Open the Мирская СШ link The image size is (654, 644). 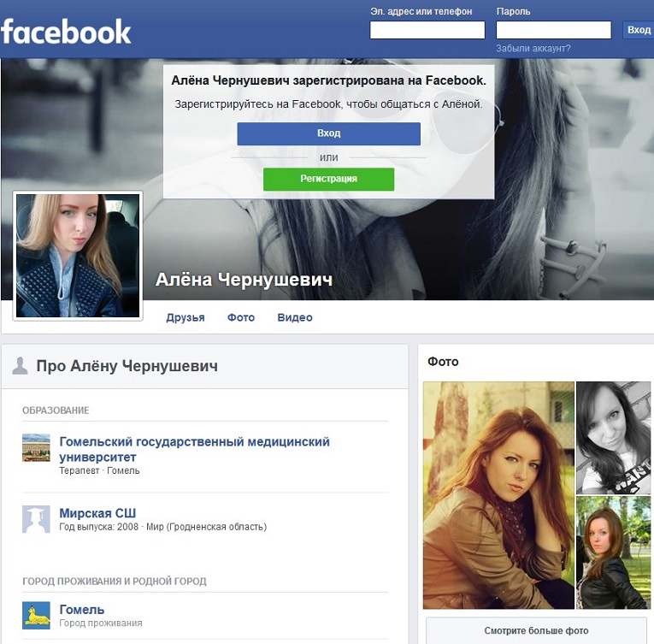(x=97, y=513)
